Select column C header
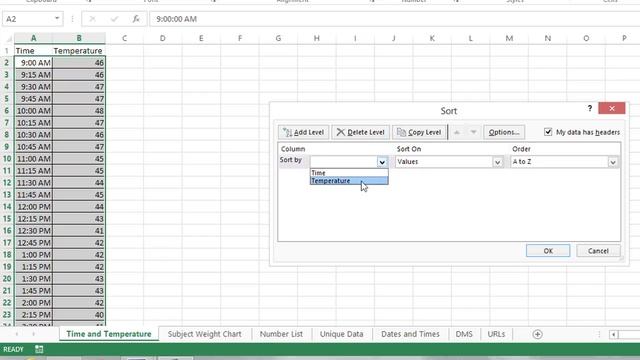 [x=124, y=38]
